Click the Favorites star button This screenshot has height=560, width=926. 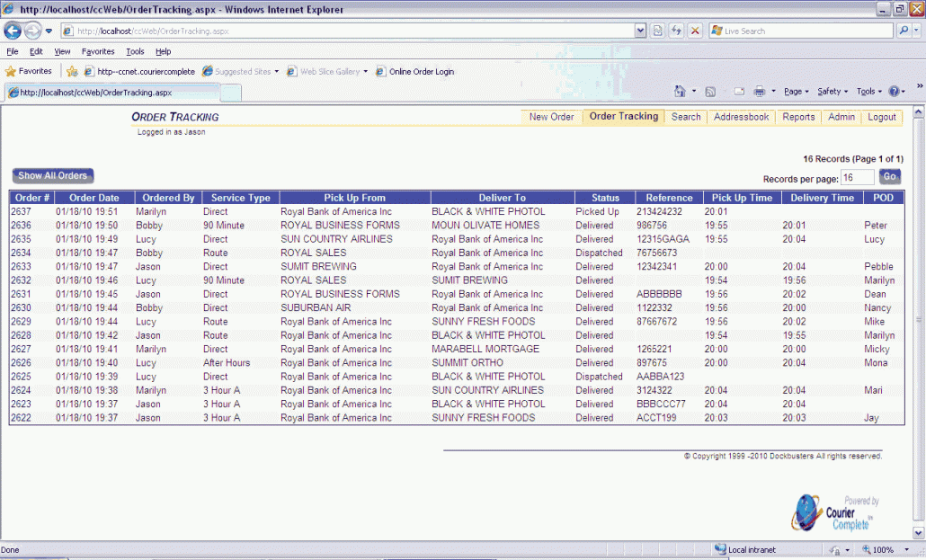point(29,71)
